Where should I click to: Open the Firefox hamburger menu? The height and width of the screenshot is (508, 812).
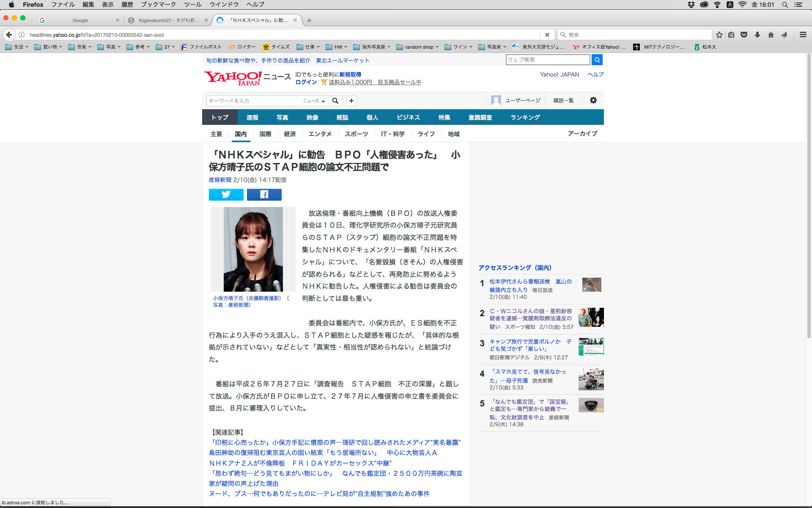coord(803,35)
